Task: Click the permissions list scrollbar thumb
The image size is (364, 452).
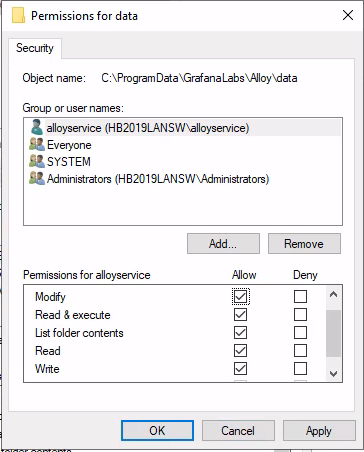Action: [333, 333]
